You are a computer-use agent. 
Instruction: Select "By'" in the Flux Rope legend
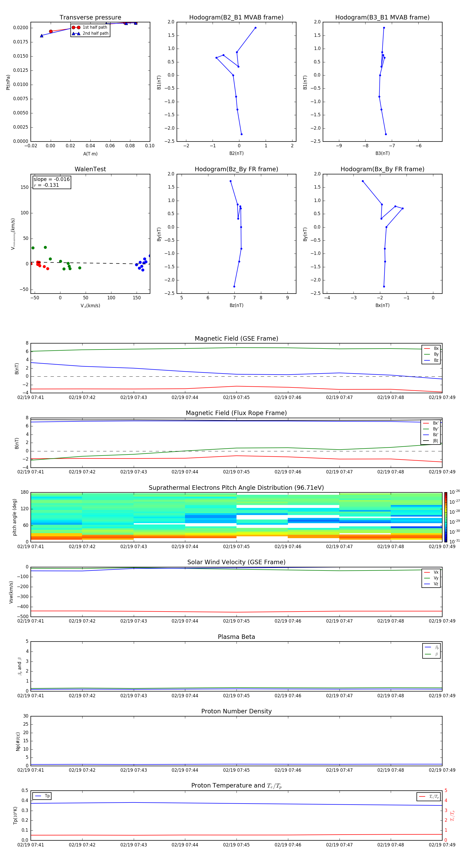point(431,429)
